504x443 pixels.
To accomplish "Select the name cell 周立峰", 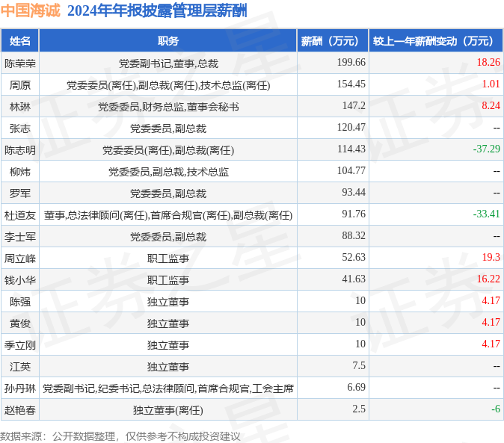I will (x=20, y=258).
